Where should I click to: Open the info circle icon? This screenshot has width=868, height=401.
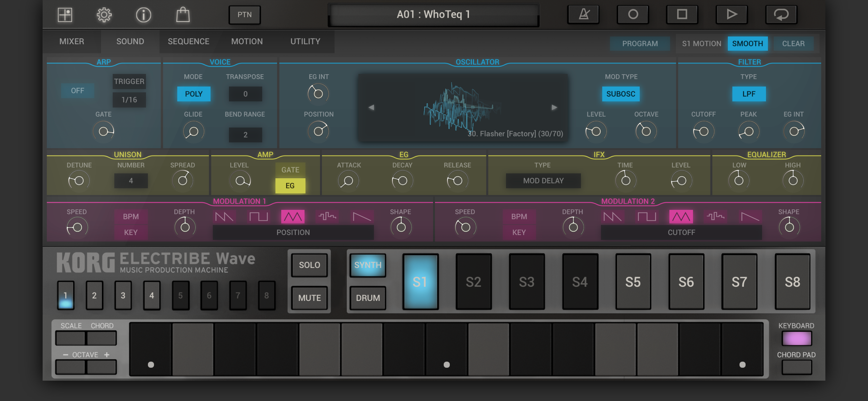coord(144,15)
